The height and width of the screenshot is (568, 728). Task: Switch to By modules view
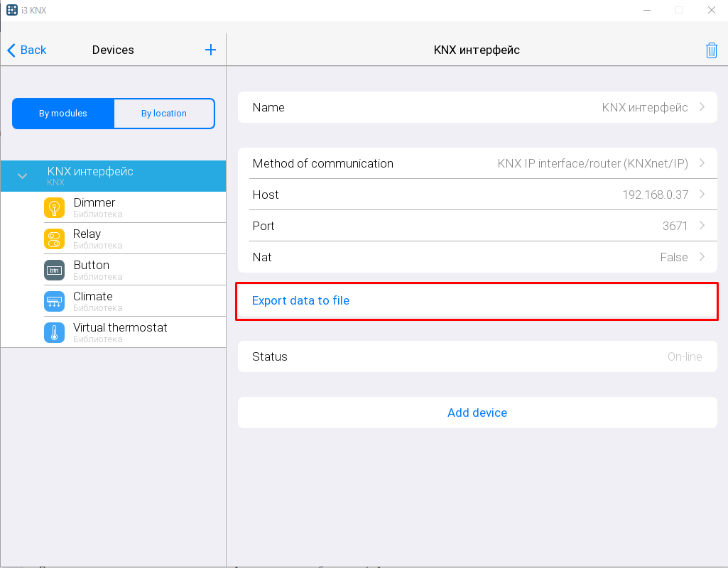[63, 114]
